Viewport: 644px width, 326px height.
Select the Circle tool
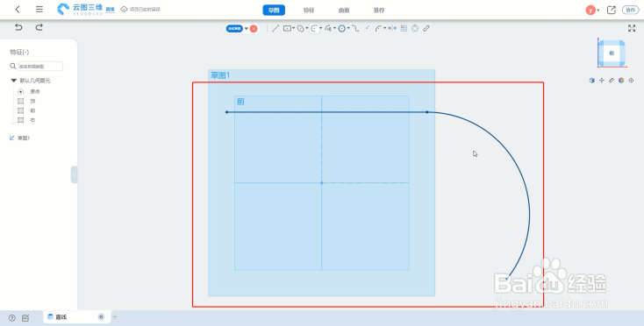(300, 28)
